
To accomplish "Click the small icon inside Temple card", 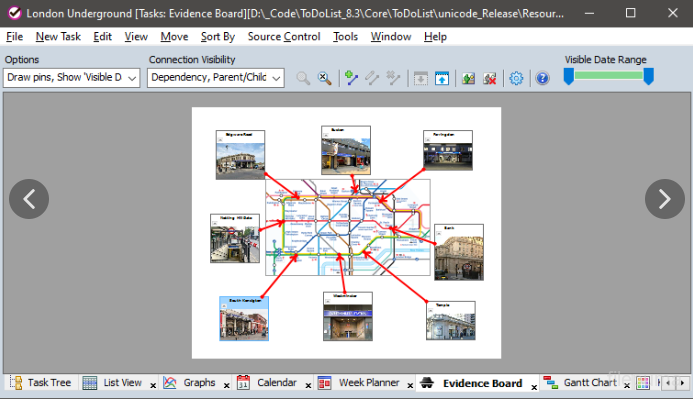I will (x=430, y=311).
